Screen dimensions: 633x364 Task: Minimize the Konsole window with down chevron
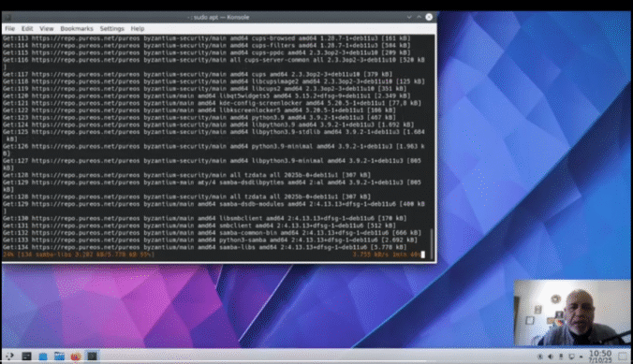click(409, 17)
